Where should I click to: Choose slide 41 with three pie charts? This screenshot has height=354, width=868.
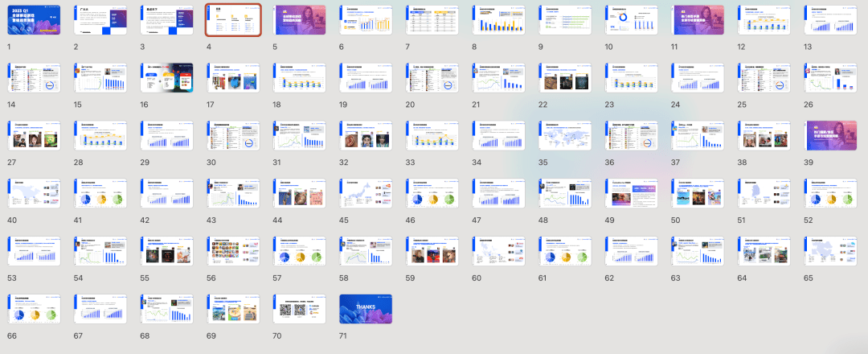(x=100, y=194)
